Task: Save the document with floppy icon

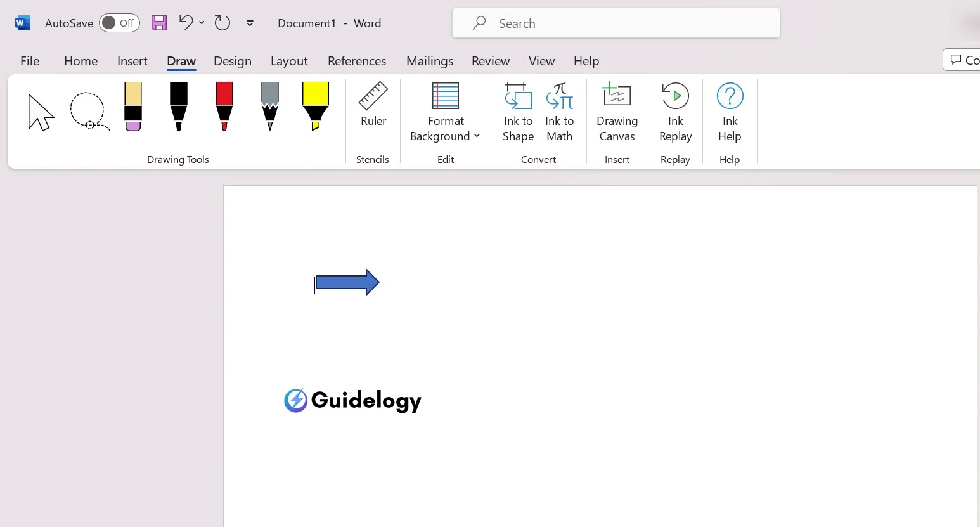Action: tap(159, 23)
